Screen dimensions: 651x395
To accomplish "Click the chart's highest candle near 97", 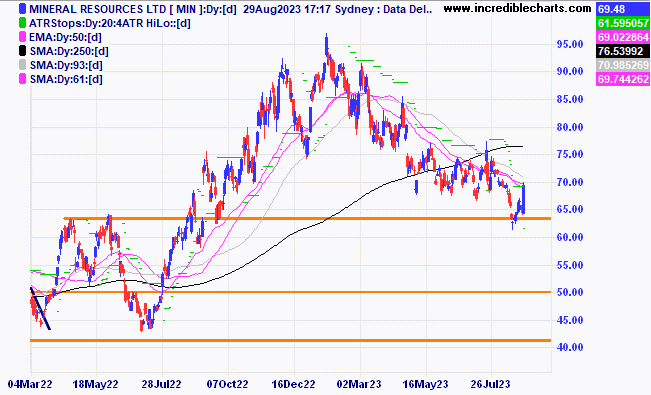I will tap(326, 44).
